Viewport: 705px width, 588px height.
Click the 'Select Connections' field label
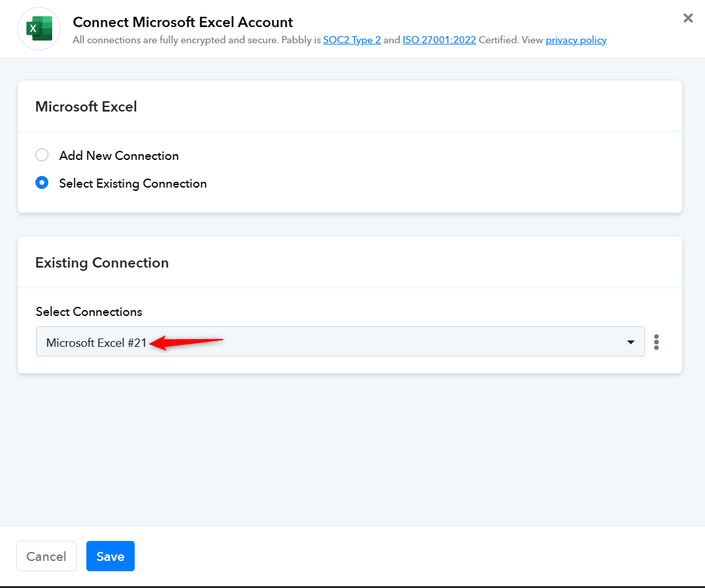(89, 312)
